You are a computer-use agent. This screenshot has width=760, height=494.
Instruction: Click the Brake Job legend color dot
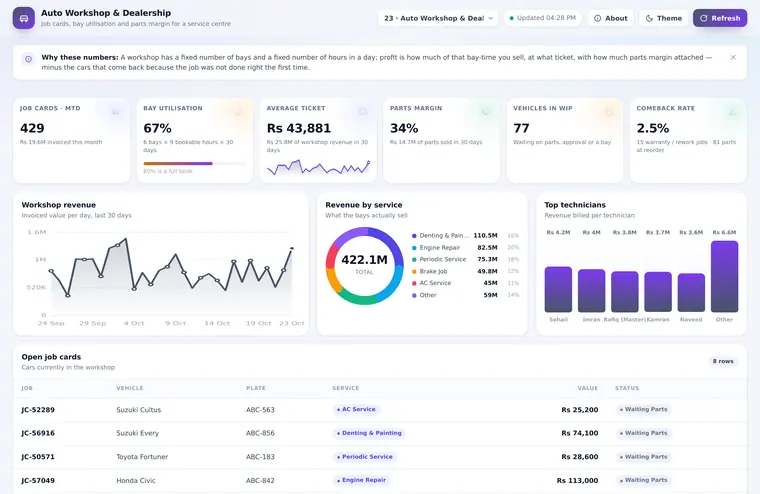pyautogui.click(x=414, y=272)
